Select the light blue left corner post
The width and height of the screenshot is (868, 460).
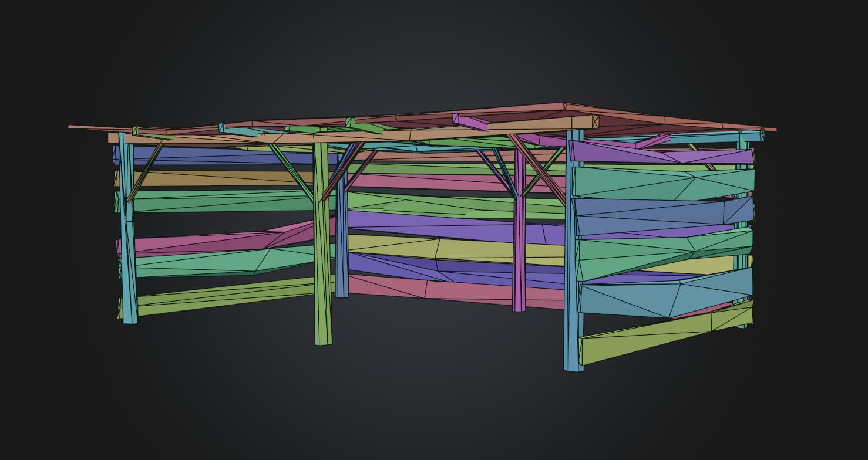pos(128,228)
